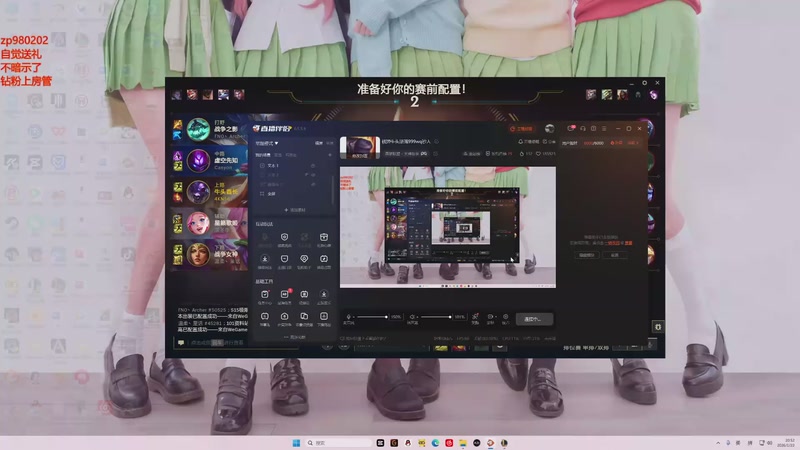Open the settings gear in League client
Viewport: 800px width, 450px height.
[644, 83]
